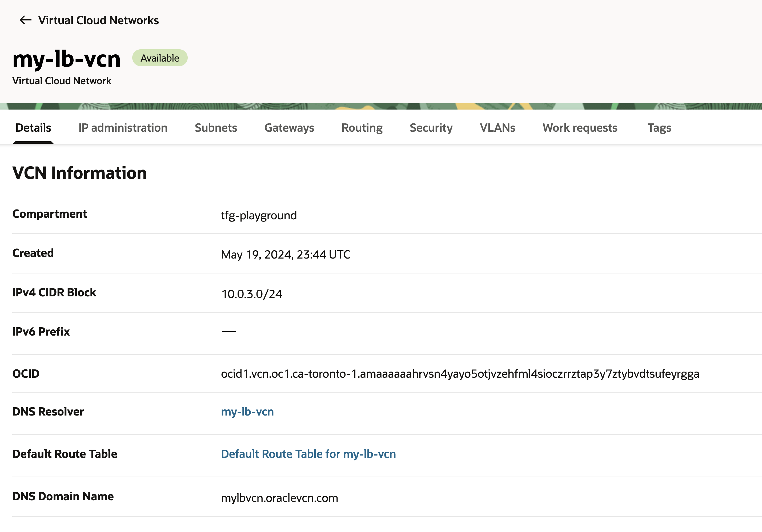Select the VLANs tab
The image size is (762, 532).
point(497,128)
